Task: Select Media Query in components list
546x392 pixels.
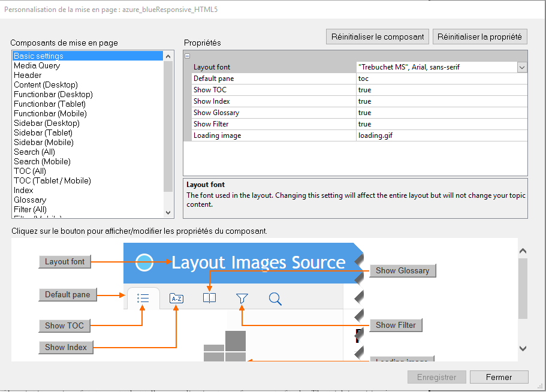Action: (37, 65)
